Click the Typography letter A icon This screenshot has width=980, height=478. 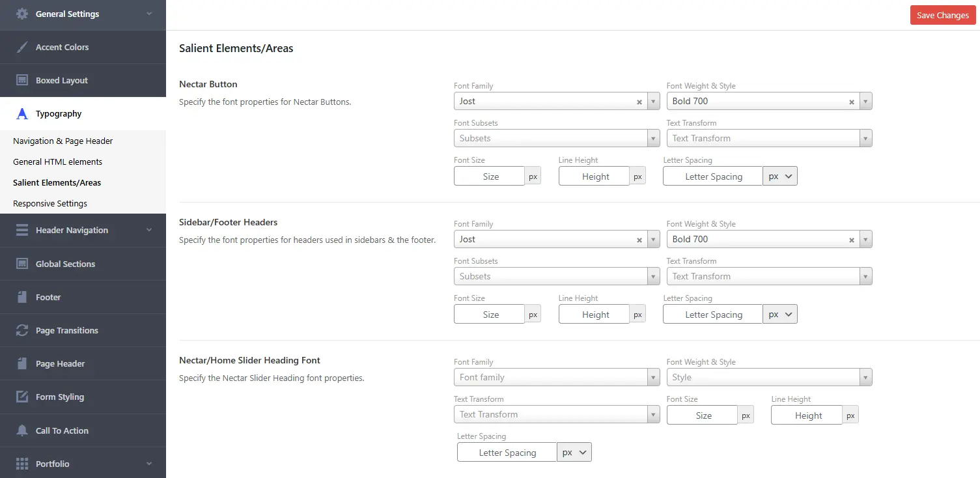point(22,113)
